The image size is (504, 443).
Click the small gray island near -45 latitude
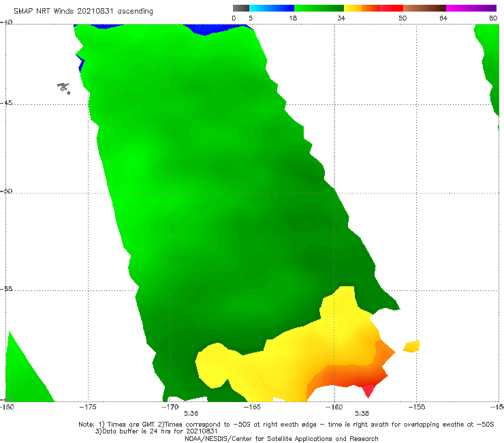pyautogui.click(x=63, y=88)
